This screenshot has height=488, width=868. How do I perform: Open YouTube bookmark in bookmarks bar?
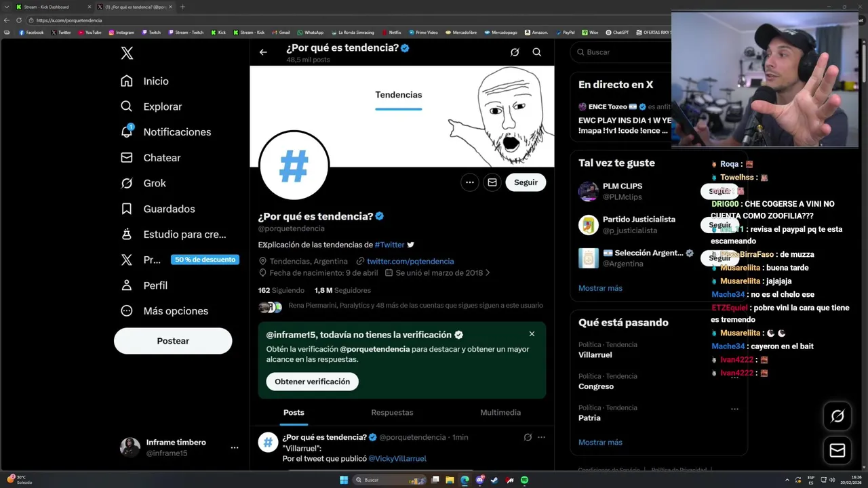[90, 33]
